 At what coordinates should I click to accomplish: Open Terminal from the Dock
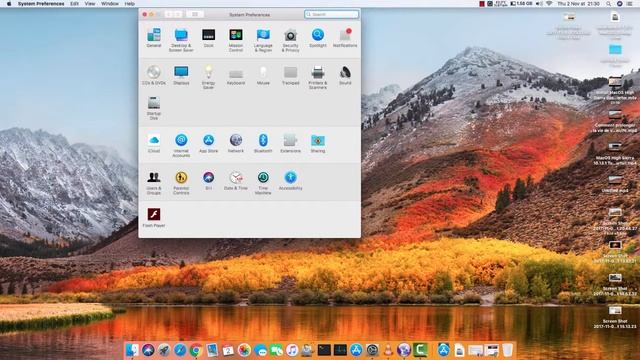coord(324,350)
